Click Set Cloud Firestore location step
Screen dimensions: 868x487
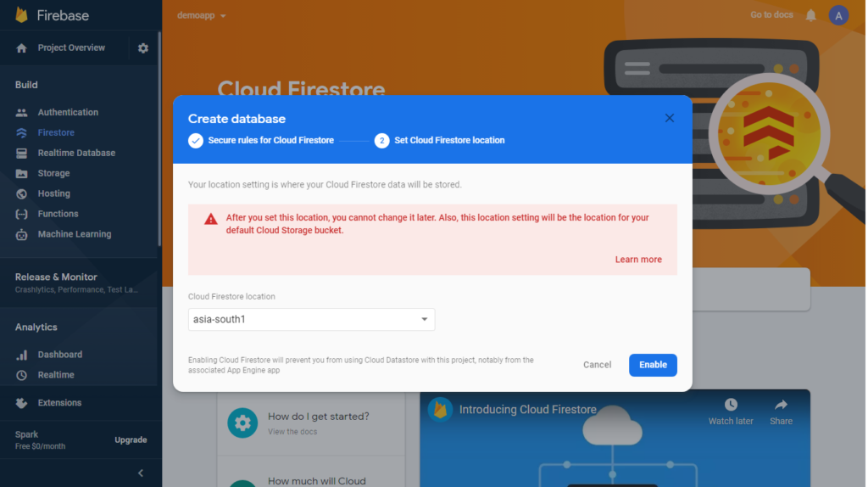[x=449, y=141]
